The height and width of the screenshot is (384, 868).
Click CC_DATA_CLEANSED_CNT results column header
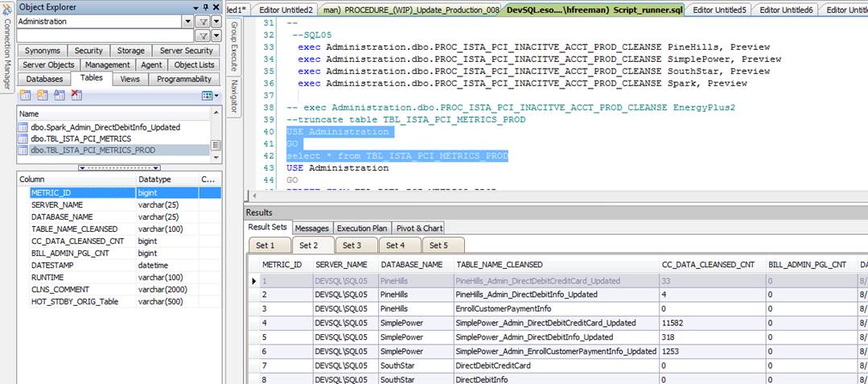(x=711, y=265)
